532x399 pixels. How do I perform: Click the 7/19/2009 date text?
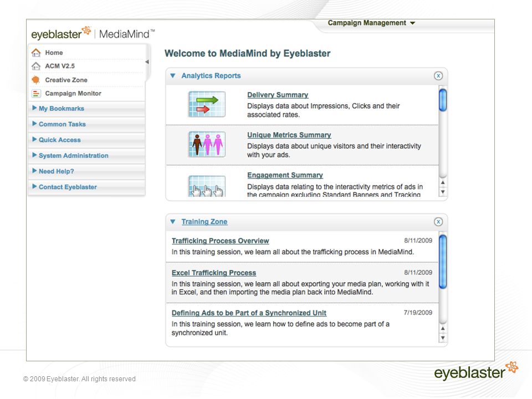[418, 313]
